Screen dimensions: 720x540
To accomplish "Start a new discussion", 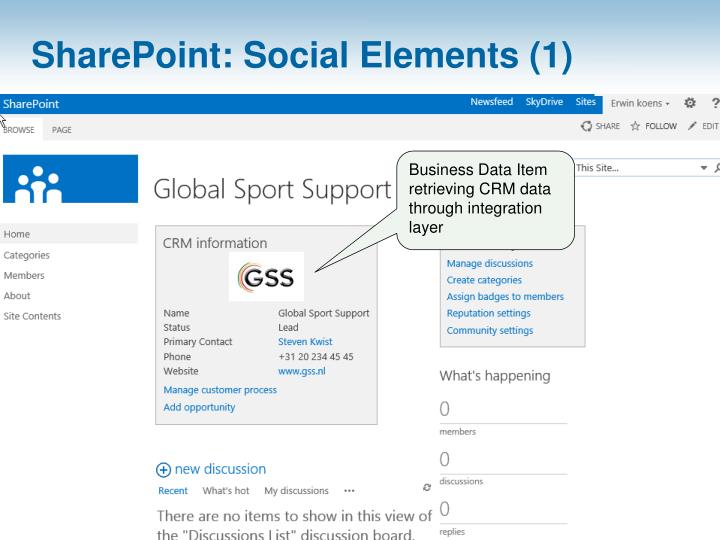I will 220,469.
